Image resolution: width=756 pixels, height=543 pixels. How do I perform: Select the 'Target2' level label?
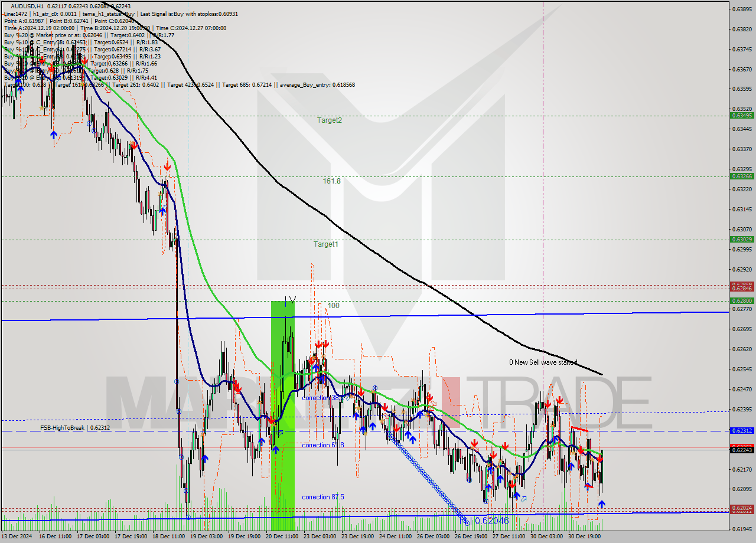(x=329, y=120)
